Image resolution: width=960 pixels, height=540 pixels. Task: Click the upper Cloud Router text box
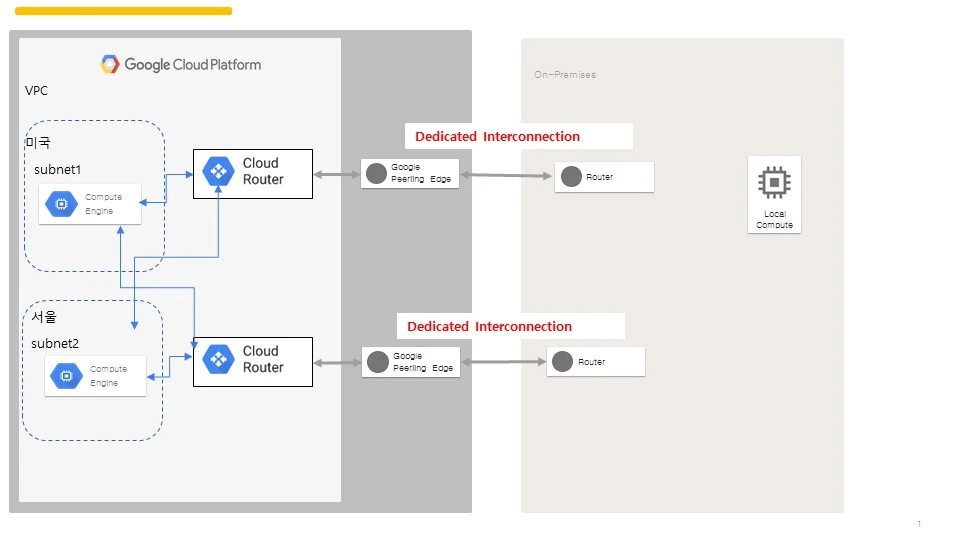click(253, 174)
